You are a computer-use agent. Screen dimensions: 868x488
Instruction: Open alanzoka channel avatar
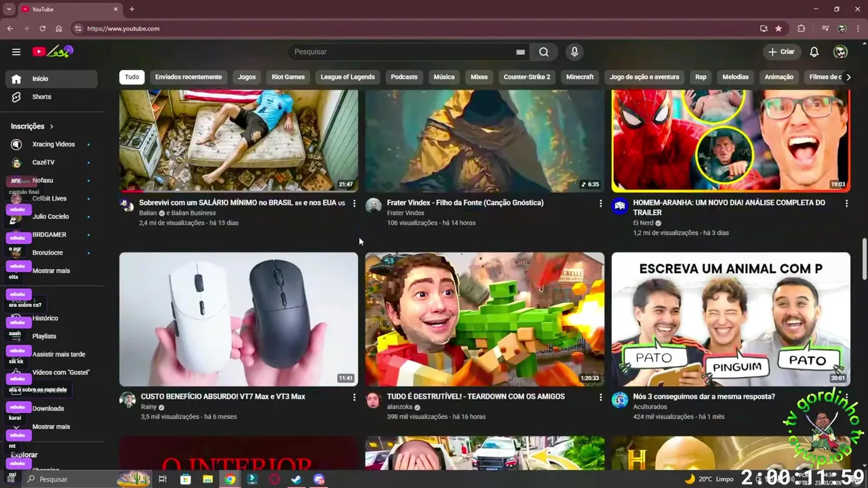[374, 400]
